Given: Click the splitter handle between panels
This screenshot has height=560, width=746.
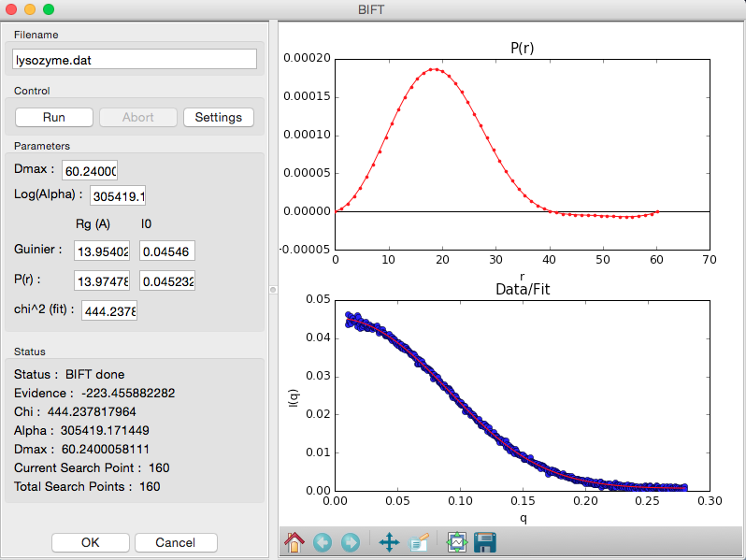Looking at the screenshot, I should pyautogui.click(x=273, y=289).
